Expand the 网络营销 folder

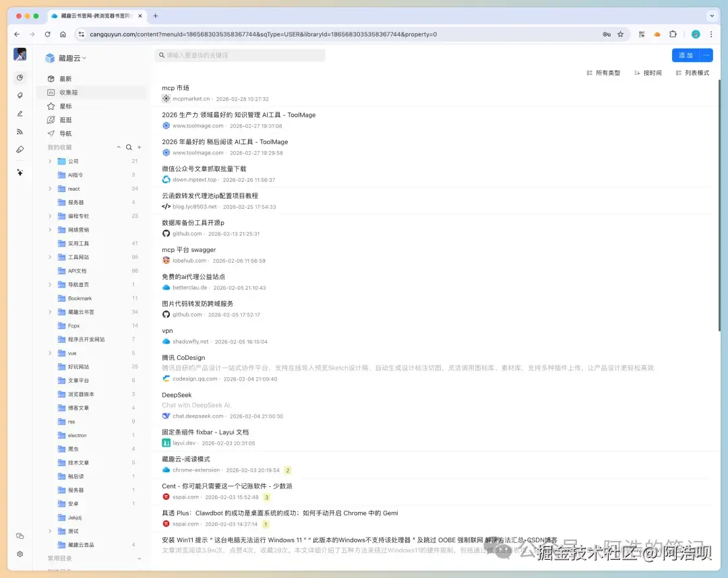point(50,230)
